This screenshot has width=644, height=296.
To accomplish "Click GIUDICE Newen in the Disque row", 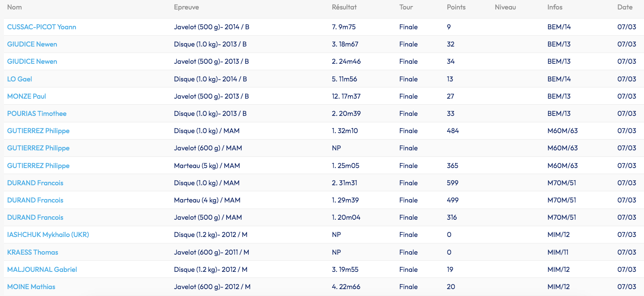I will 32,44.
